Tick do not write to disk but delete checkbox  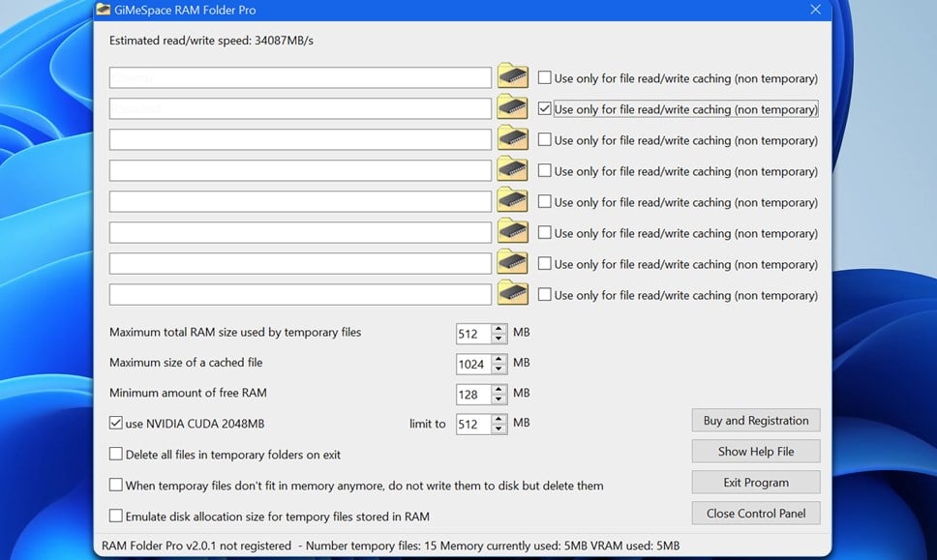[x=116, y=486]
